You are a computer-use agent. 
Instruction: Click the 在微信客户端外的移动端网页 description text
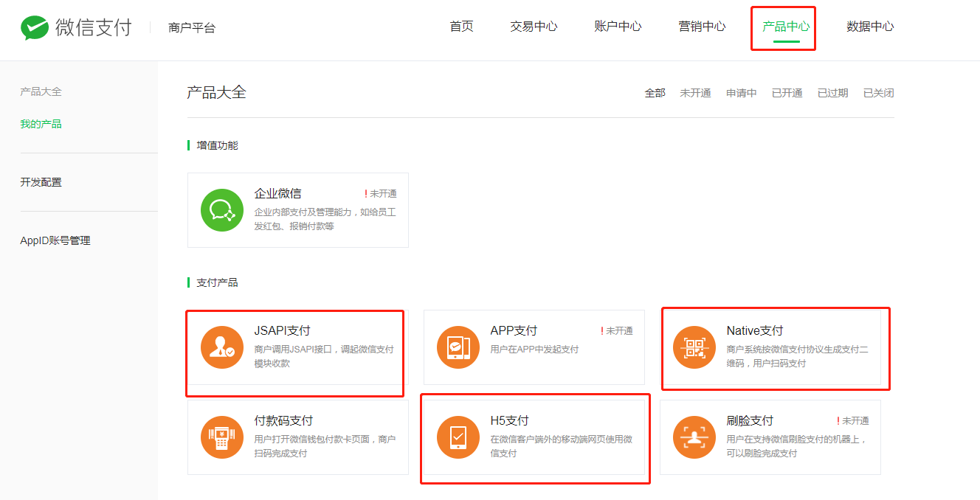pos(562,446)
